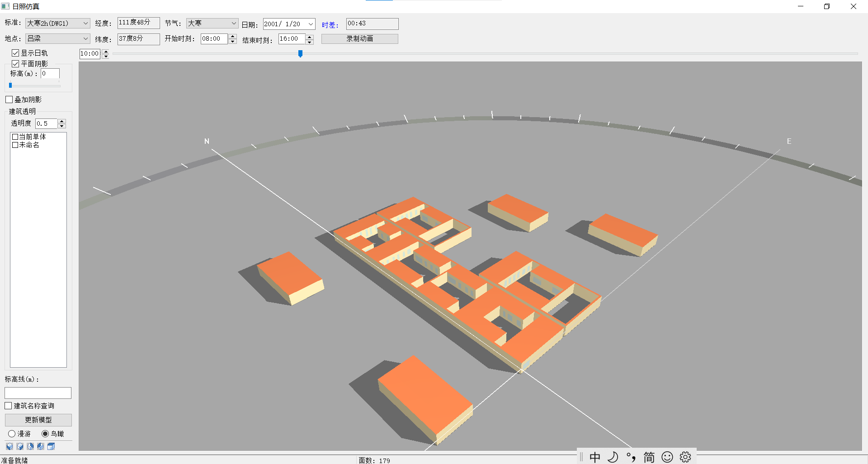Screen dimensions: 868x464
Task: Click the IME emoji smiley icon
Action: click(667, 457)
